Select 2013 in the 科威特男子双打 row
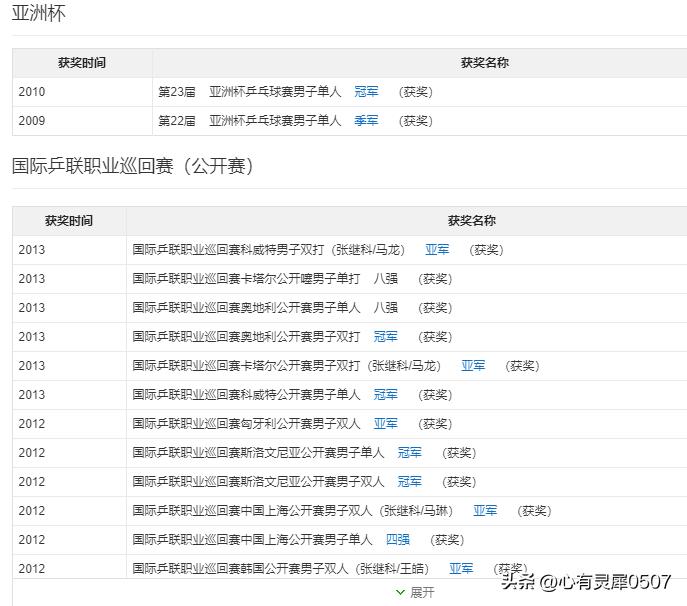 (x=32, y=250)
